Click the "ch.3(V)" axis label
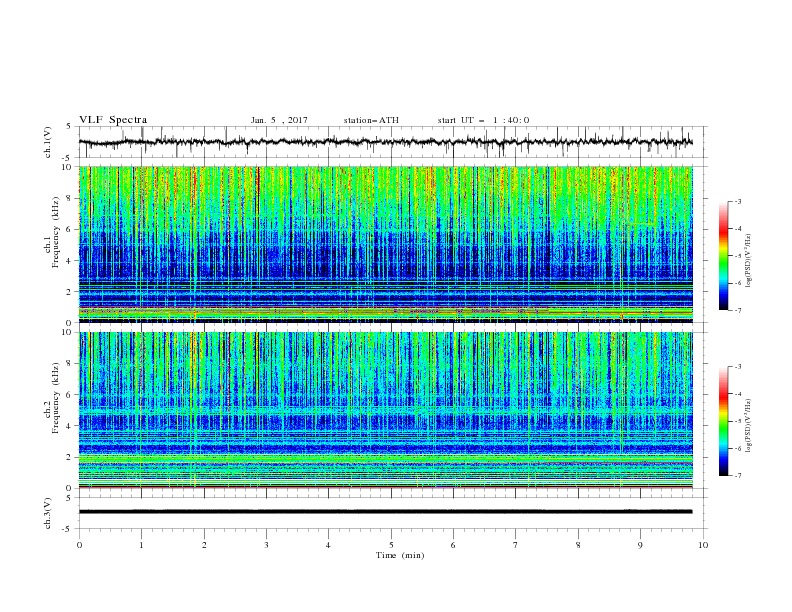The width and height of the screenshot is (792, 612). [x=48, y=513]
